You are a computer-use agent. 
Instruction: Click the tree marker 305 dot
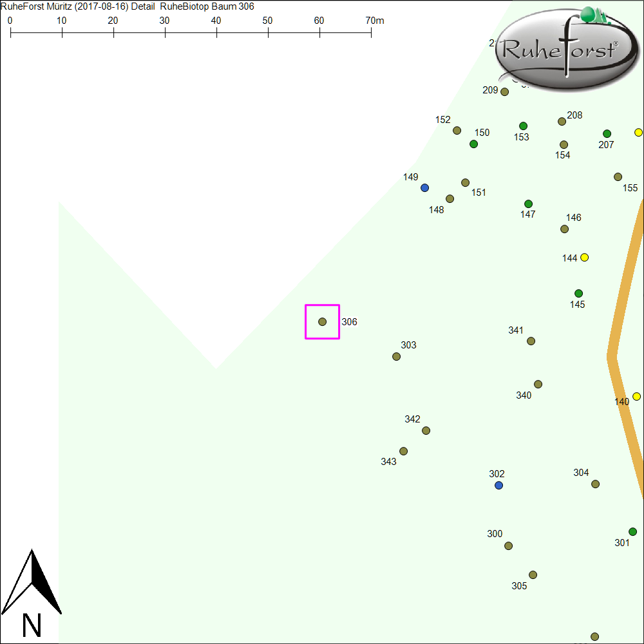533,575
